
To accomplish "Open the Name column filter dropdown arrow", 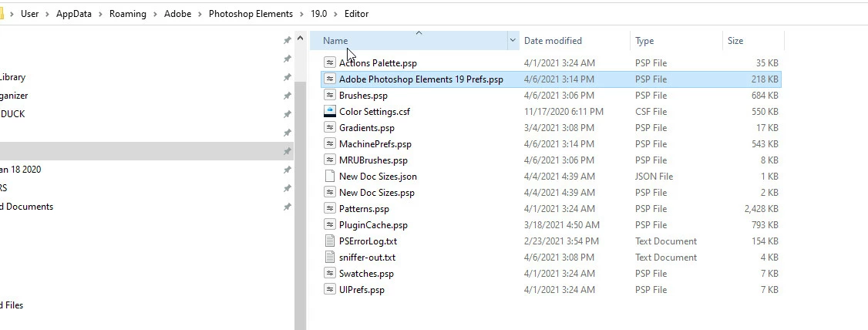I will coord(513,40).
